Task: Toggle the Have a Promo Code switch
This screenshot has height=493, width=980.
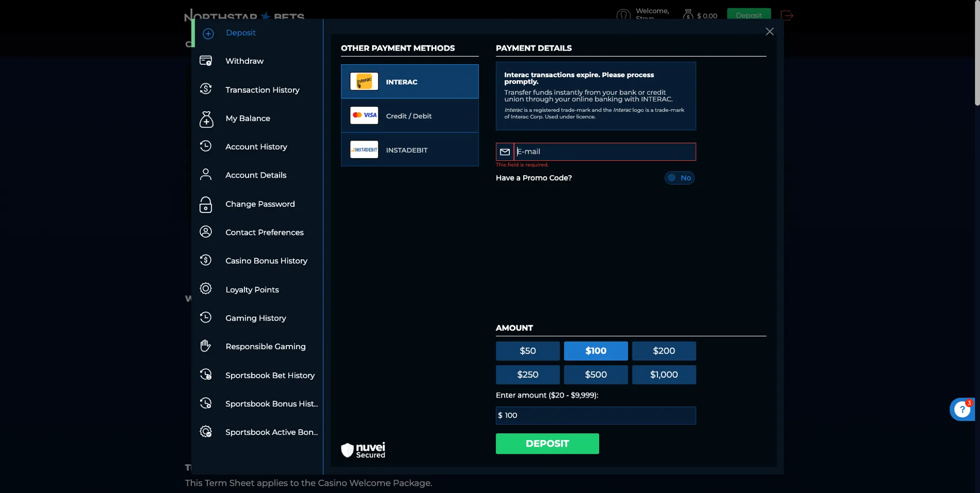Action: (x=679, y=178)
